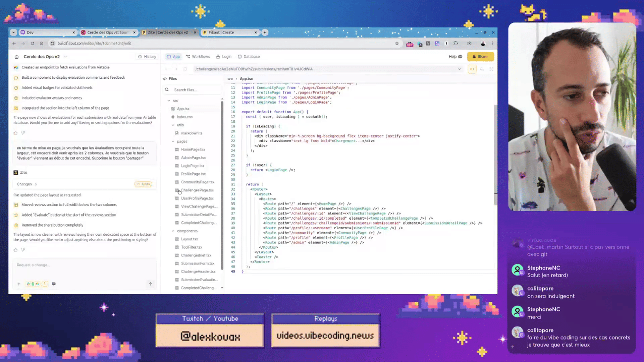Click the code view </> icon beside the URL
The width and height of the screenshot is (644, 362).
click(472, 69)
